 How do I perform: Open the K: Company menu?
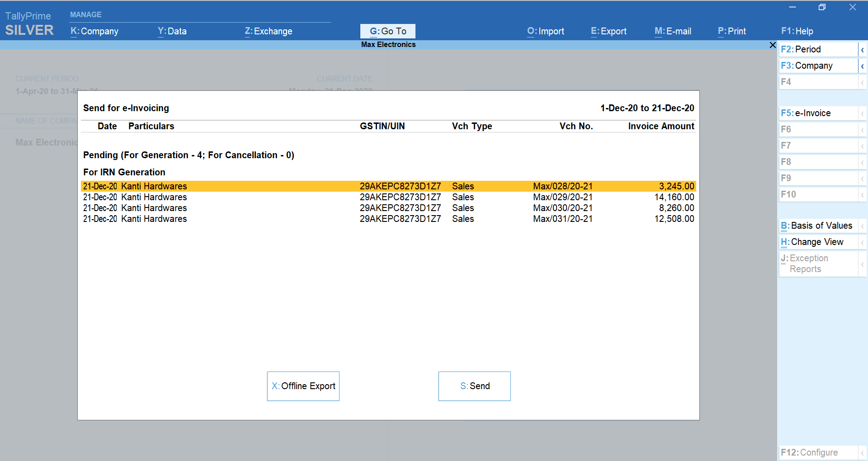[94, 31]
